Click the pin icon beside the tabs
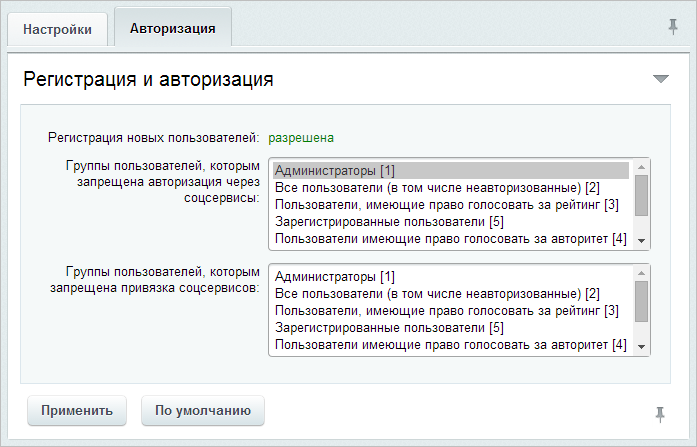The width and height of the screenshot is (697, 447). coord(673,27)
